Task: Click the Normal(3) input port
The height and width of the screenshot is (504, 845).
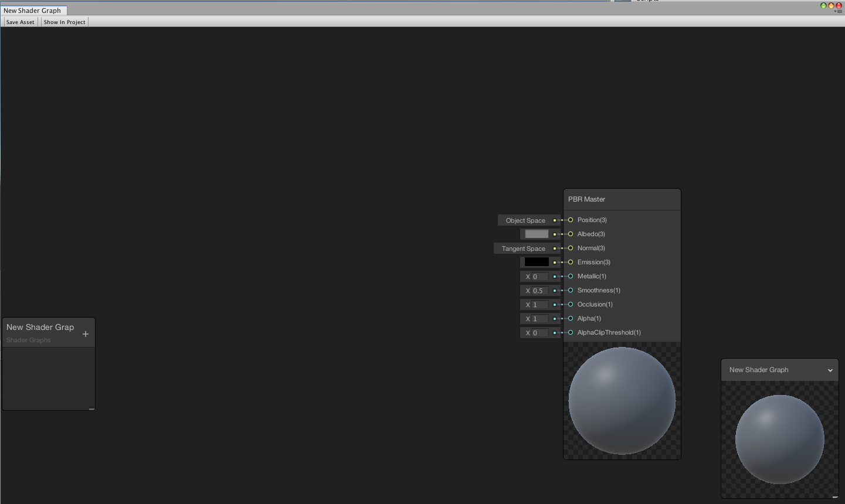Action: 570,248
